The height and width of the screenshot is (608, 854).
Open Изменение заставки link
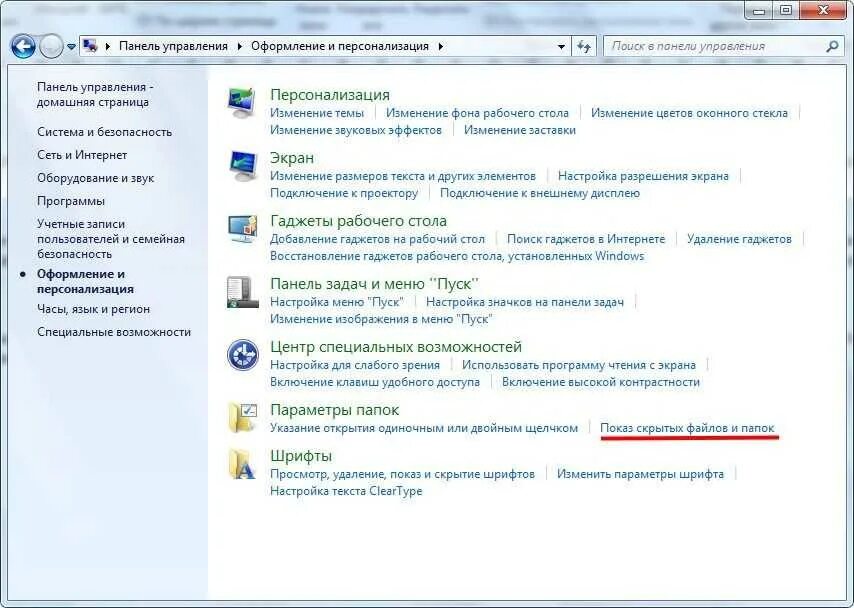[520, 130]
